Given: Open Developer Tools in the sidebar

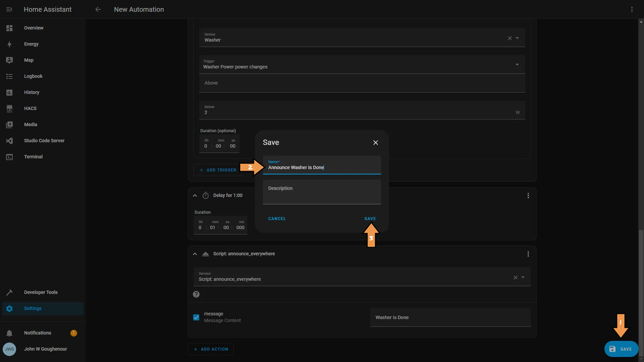Looking at the screenshot, I should pos(43,292).
